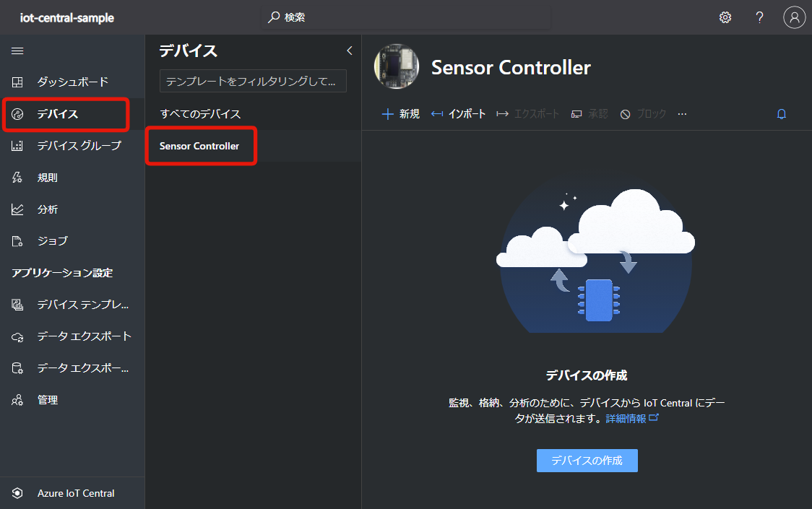The image size is (812, 509).
Task: Click the dashboard grid icon
Action: pos(17,82)
